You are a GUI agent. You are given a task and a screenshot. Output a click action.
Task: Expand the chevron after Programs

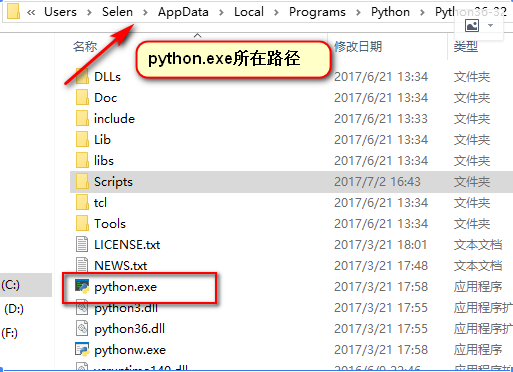pyautogui.click(x=358, y=13)
